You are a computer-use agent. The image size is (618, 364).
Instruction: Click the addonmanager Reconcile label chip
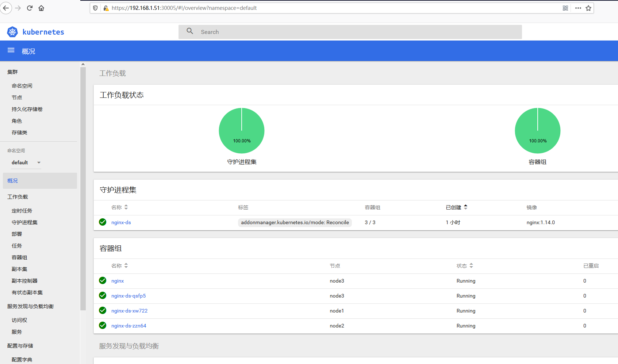(x=295, y=222)
